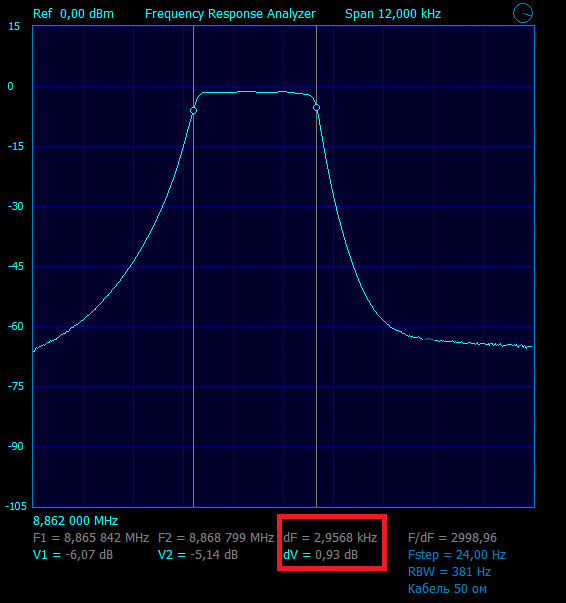Click the V2 = -5,14 dB readout
566x603 pixels.
198,555
